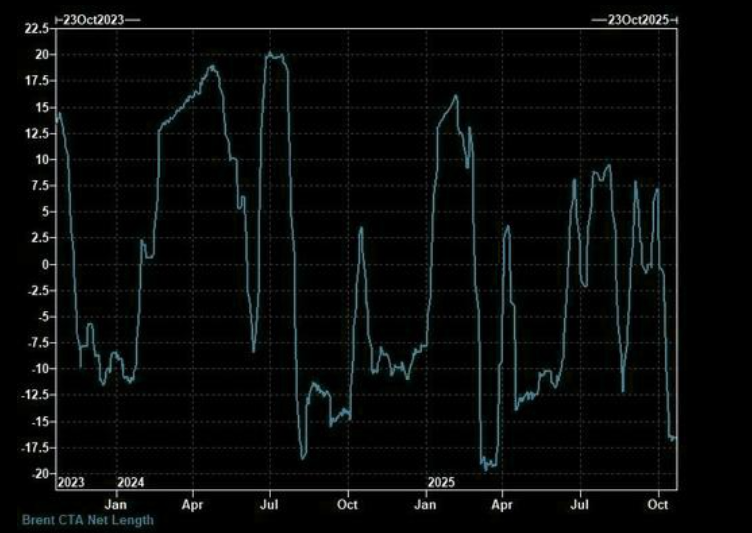
Task: Click the -12.5 y-axis tick label
Action: pos(33,395)
